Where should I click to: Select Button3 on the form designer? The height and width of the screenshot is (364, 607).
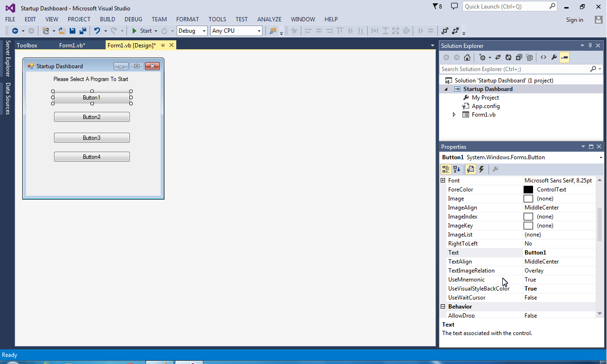(91, 138)
